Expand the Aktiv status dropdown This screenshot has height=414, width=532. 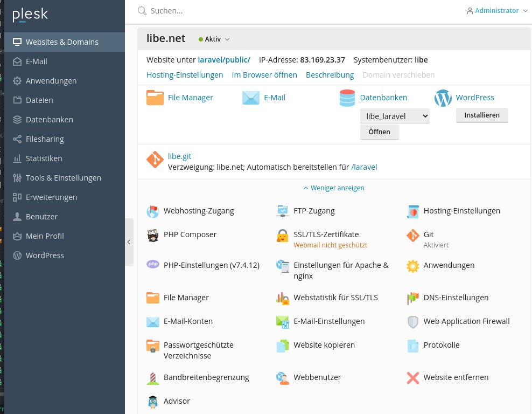coord(214,39)
